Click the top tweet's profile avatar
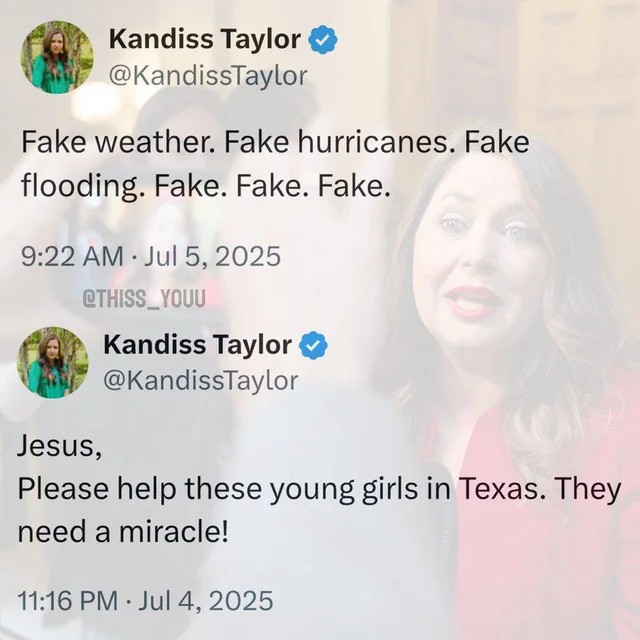Viewport: 640px width, 640px height. (57, 58)
